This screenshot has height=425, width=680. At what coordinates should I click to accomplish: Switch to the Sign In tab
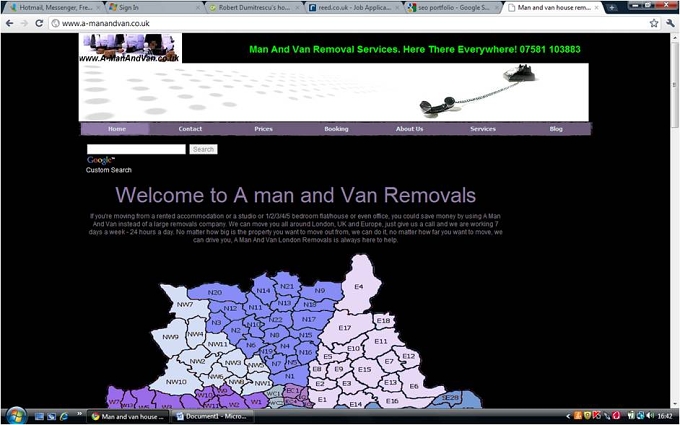point(154,8)
